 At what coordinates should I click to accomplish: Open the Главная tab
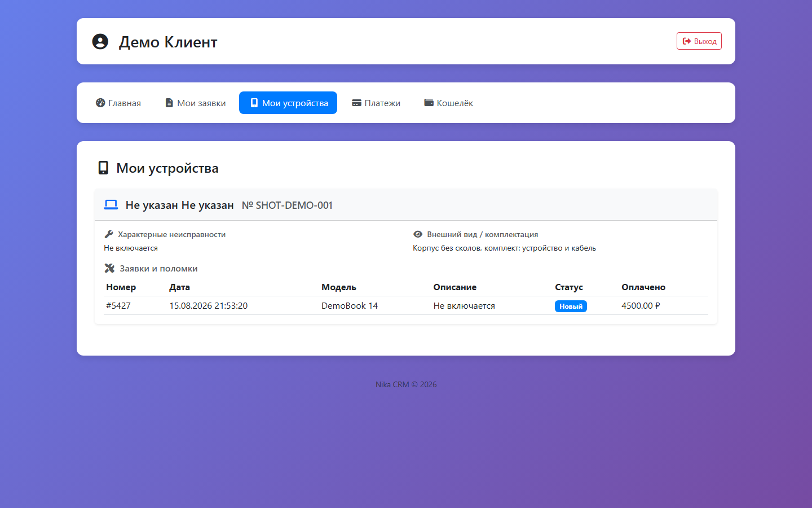click(118, 103)
